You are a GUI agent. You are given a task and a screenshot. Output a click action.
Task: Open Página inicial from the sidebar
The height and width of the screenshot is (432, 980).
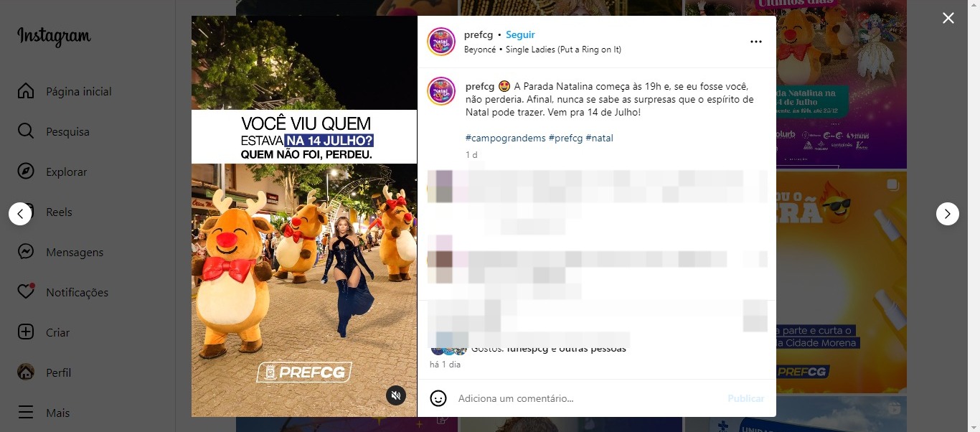65,92
